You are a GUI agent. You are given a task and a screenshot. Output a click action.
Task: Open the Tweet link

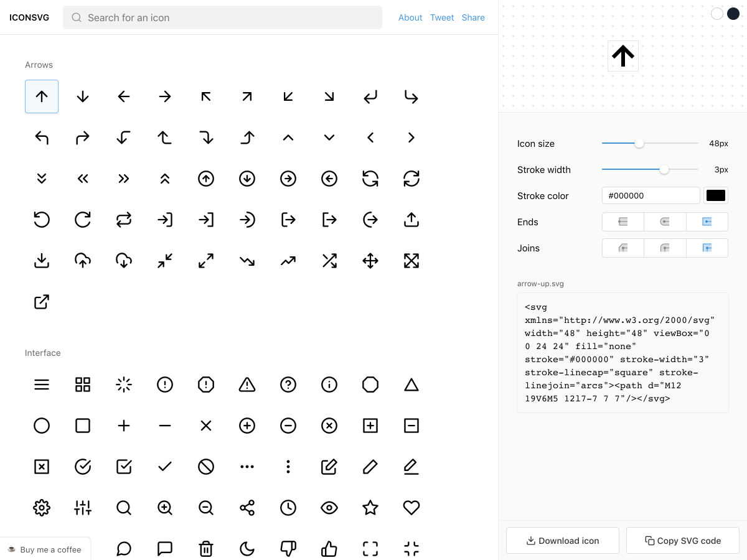(442, 17)
